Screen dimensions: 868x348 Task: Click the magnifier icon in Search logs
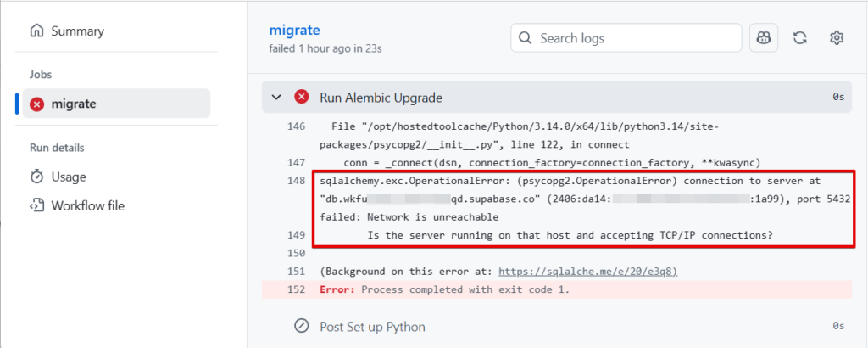[x=525, y=38]
